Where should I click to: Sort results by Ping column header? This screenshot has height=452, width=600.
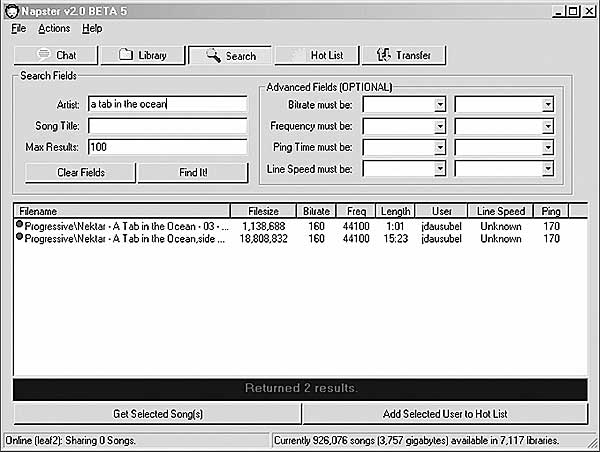pos(551,211)
